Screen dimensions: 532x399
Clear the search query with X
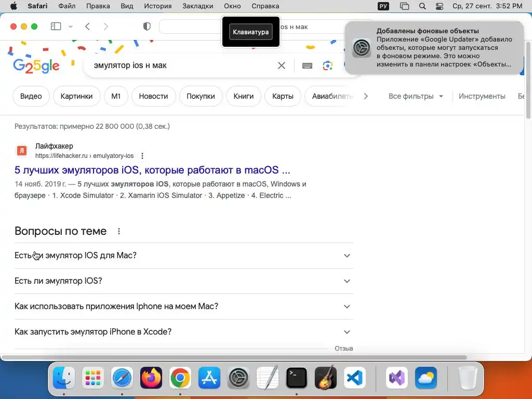tap(281, 65)
